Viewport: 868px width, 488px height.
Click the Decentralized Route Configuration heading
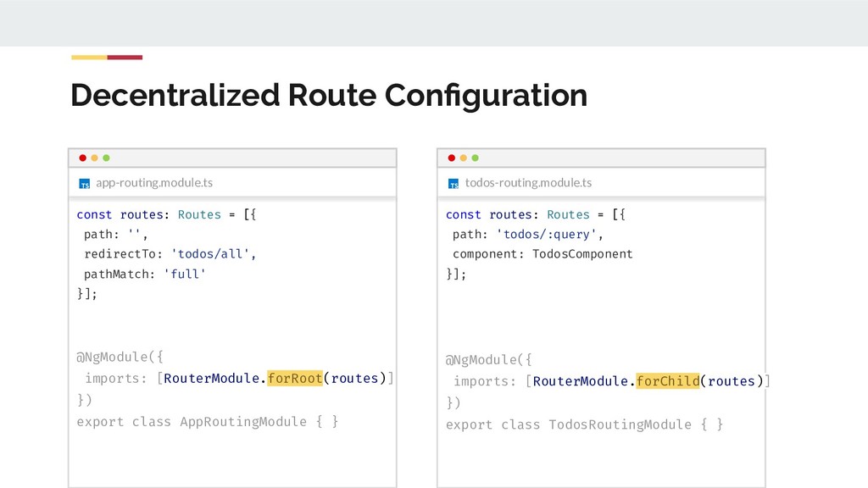point(329,95)
